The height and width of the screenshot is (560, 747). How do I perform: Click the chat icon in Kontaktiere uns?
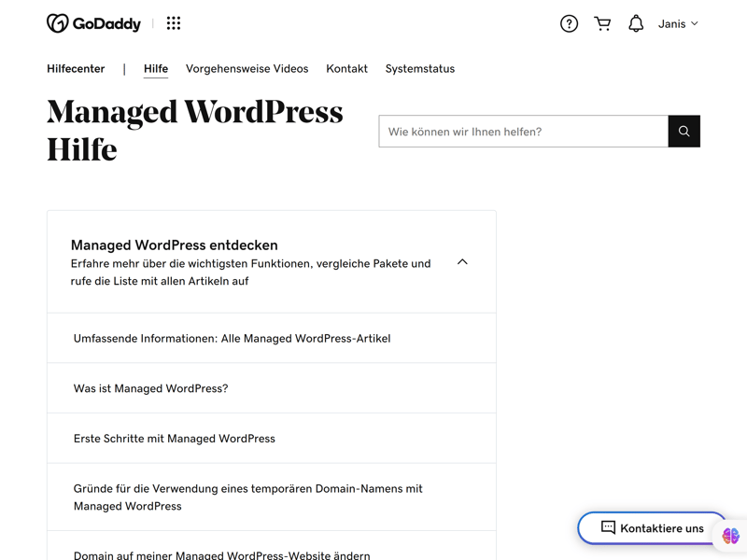(x=608, y=527)
